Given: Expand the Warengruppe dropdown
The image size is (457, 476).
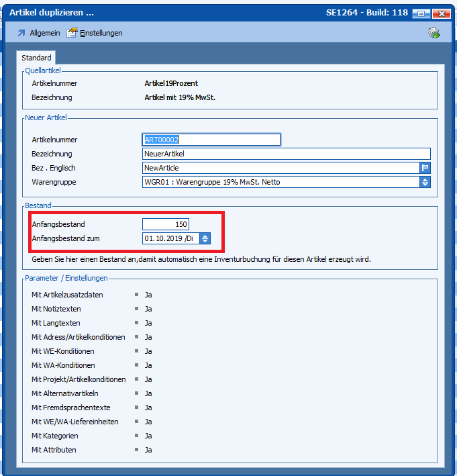Looking at the screenshot, I should coord(425,182).
